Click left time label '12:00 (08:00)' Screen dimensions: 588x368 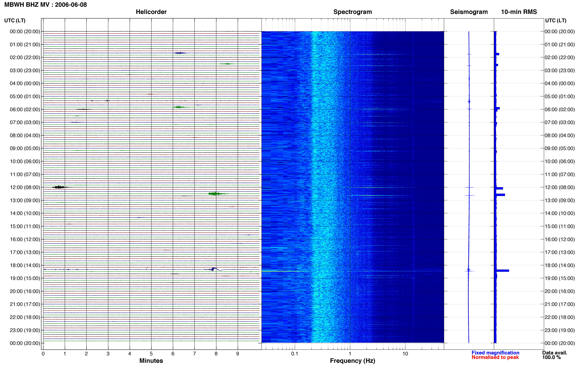25,187
